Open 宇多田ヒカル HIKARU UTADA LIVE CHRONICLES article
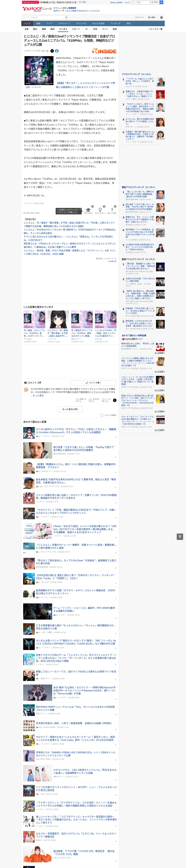Image resolution: width=186 pixels, height=868 pixels. (x=76, y=753)
